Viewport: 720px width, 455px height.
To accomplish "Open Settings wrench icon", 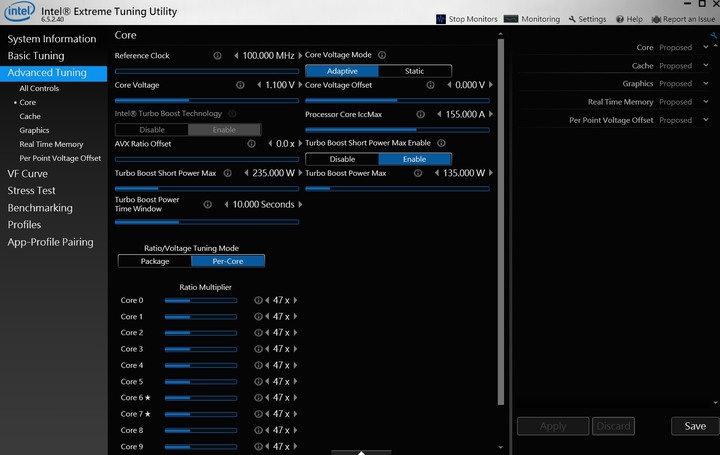I will tap(572, 19).
